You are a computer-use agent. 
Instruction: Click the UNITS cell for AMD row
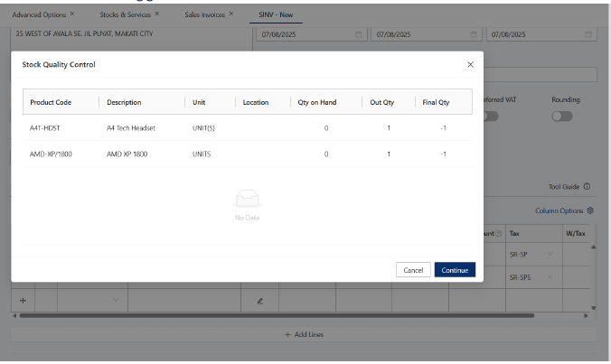(202, 154)
